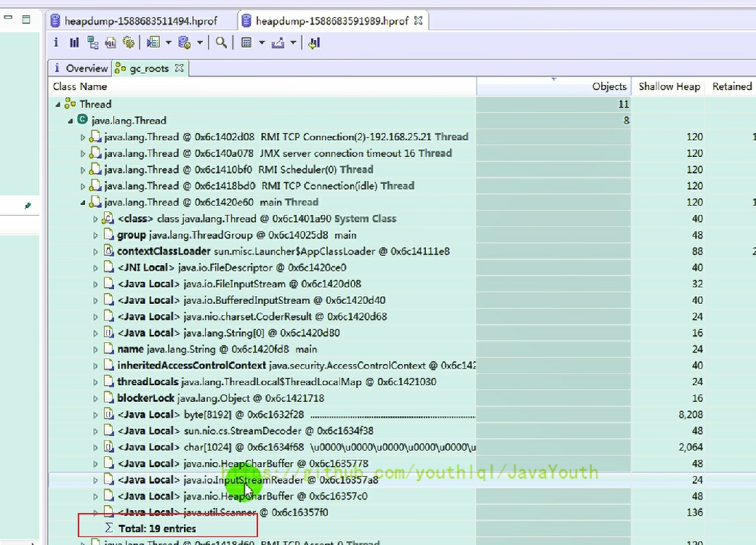The width and height of the screenshot is (756, 545).
Task: Click the query browser toolbar icon
Action: 184,43
